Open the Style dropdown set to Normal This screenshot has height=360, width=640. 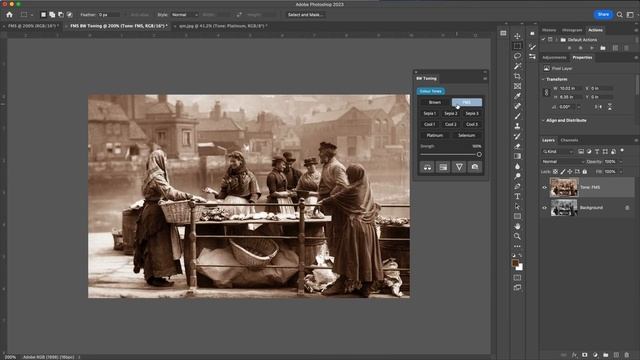coord(184,15)
